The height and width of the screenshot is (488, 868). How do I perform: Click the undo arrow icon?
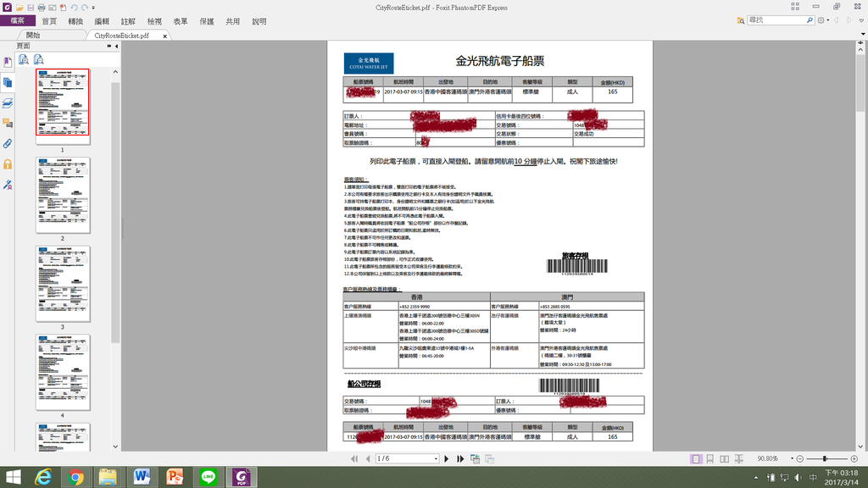point(75,8)
